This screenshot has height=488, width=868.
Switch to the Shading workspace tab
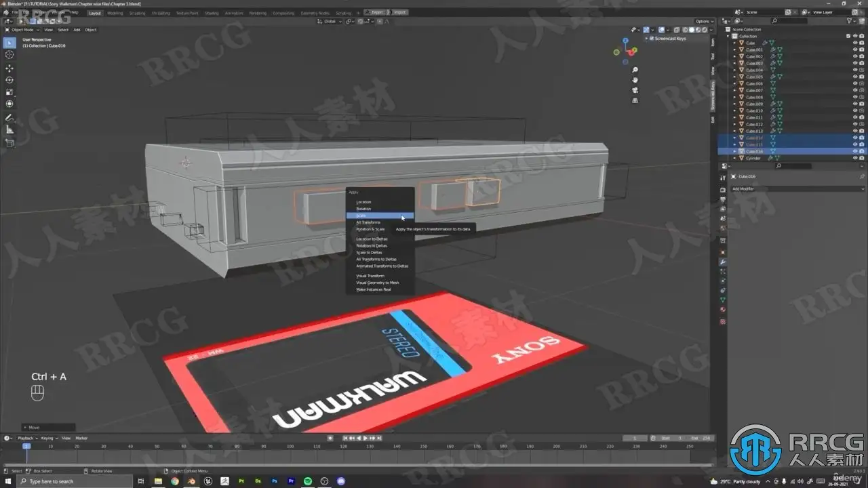pos(212,13)
